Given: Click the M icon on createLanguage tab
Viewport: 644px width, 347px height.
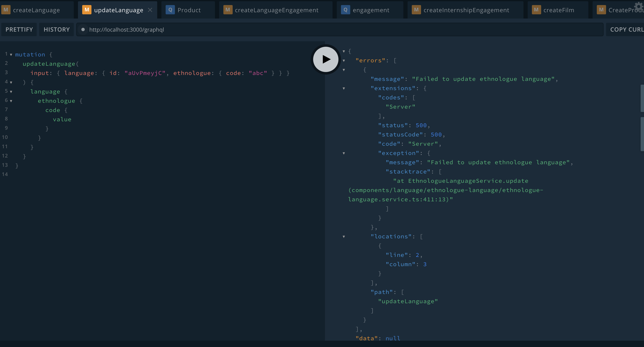Looking at the screenshot, I should pyautogui.click(x=6, y=10).
